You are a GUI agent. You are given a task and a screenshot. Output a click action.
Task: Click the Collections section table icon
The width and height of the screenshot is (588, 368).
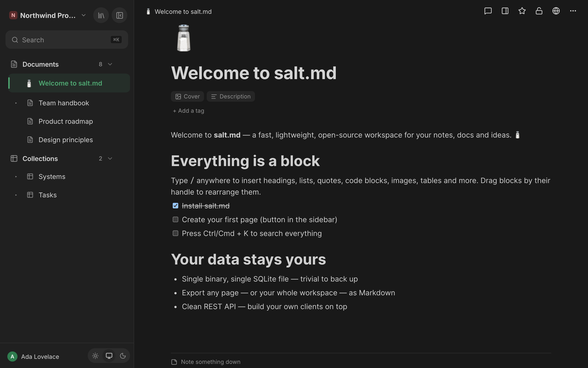(x=14, y=159)
